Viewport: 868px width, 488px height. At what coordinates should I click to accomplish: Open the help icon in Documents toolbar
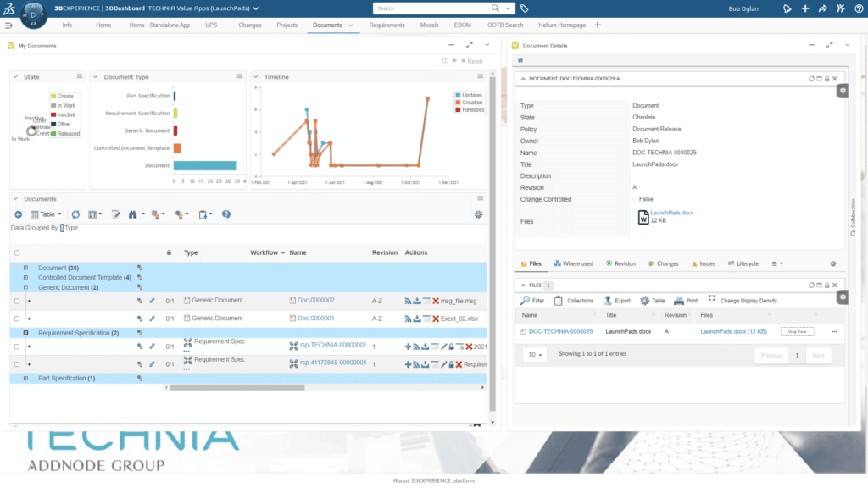(226, 214)
